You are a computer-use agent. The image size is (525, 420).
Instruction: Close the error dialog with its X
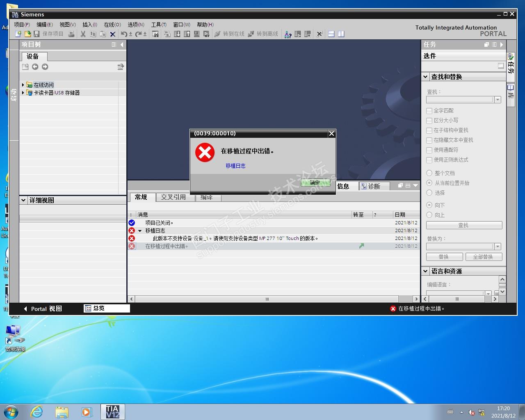click(x=332, y=133)
